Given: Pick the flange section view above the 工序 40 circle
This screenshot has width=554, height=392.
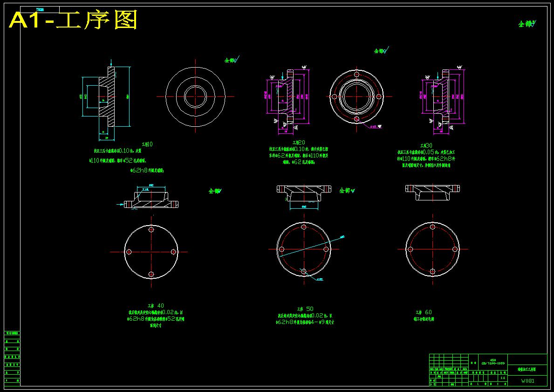Looking at the screenshot, I should [x=151, y=199].
